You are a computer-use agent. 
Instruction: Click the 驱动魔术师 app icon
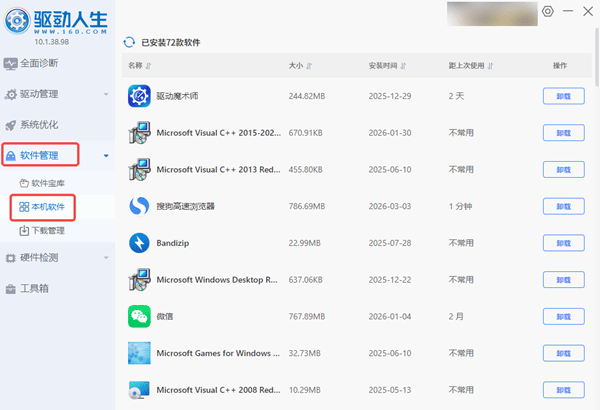tap(139, 96)
